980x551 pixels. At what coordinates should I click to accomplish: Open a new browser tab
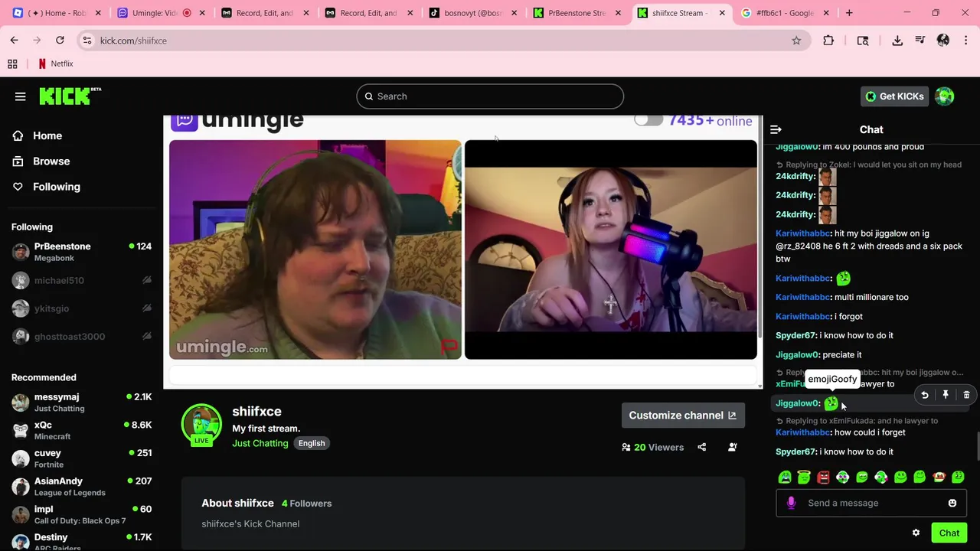849,13
